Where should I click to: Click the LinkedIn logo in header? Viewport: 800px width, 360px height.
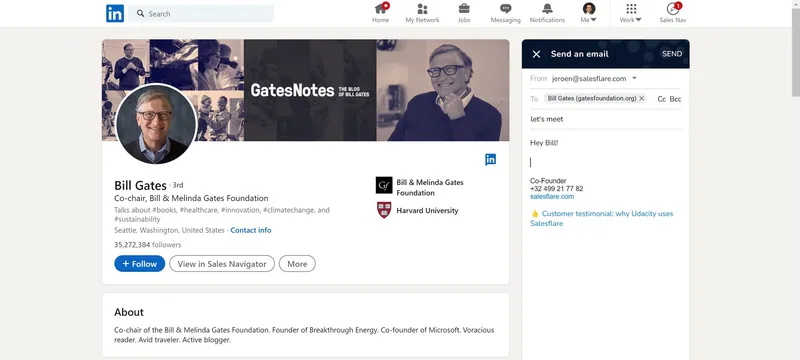115,13
